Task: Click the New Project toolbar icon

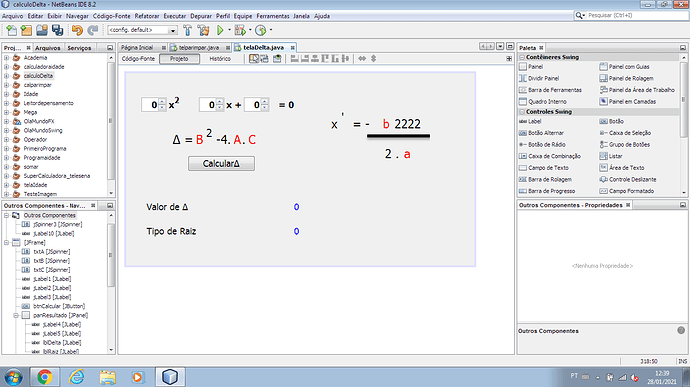Action: click(26, 30)
